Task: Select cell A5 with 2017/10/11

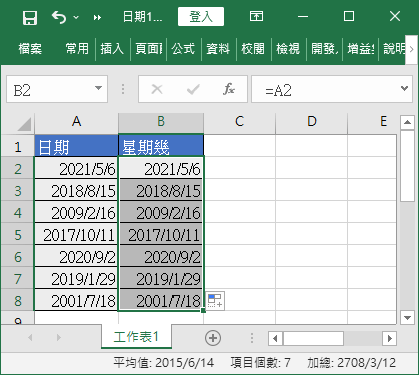Action: pos(76,234)
